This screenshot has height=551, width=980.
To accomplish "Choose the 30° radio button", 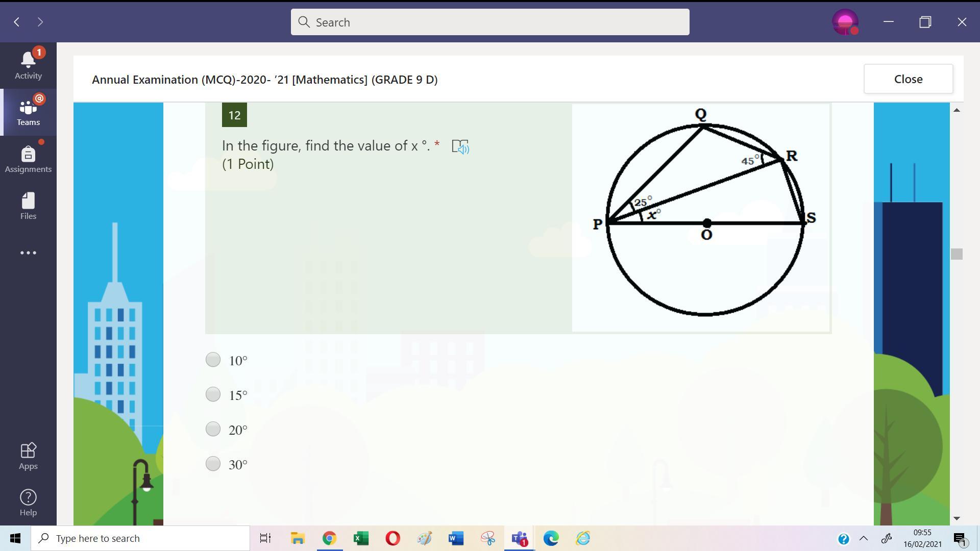I will [x=213, y=464].
